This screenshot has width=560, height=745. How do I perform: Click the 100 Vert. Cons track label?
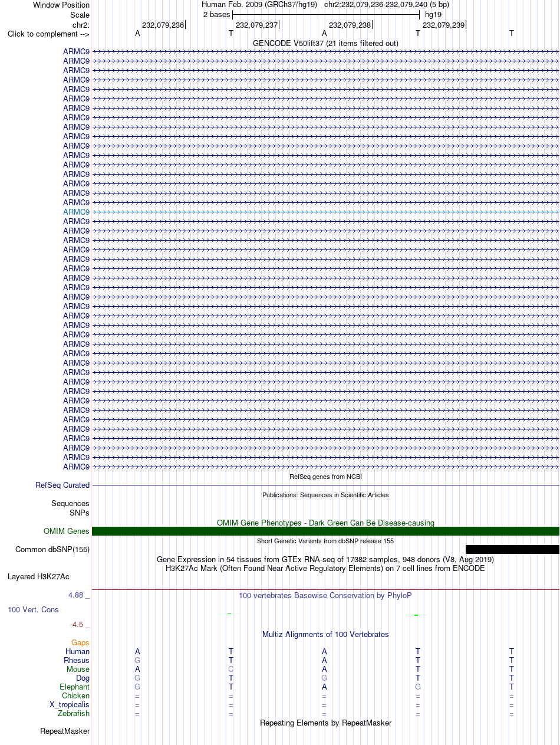33,609
